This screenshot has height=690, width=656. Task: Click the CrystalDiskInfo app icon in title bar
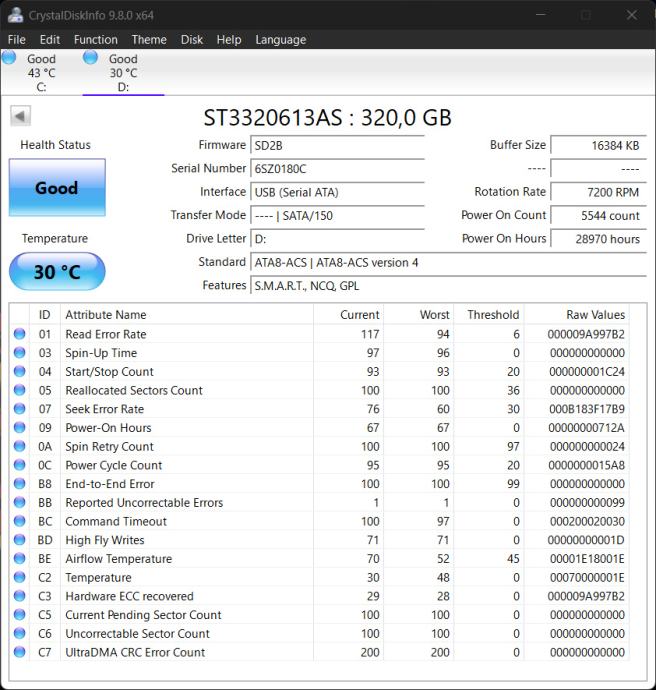(15, 15)
